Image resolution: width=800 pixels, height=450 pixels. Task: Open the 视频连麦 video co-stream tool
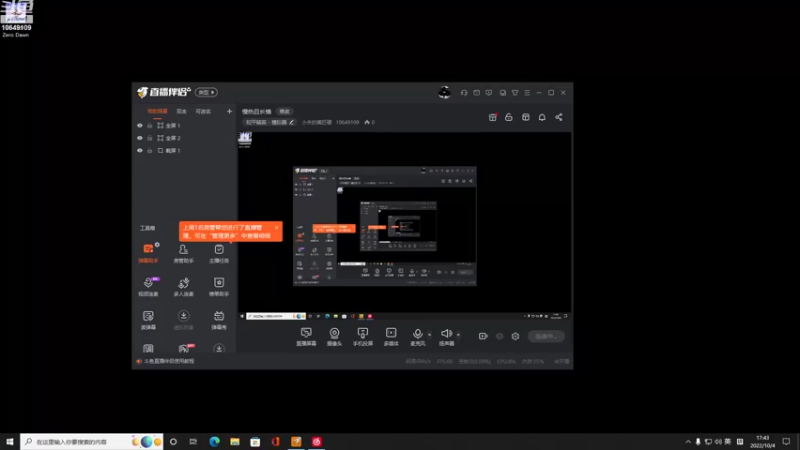pyautogui.click(x=148, y=287)
